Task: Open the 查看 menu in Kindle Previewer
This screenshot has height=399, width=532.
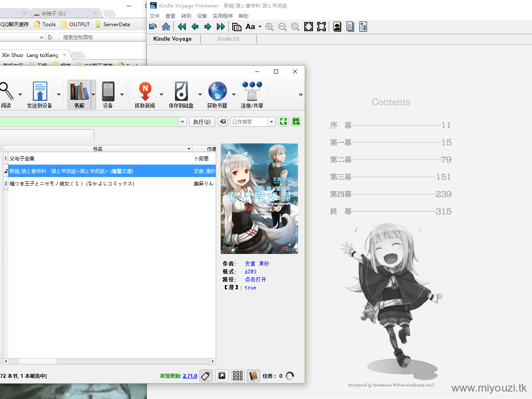Action: pos(170,16)
